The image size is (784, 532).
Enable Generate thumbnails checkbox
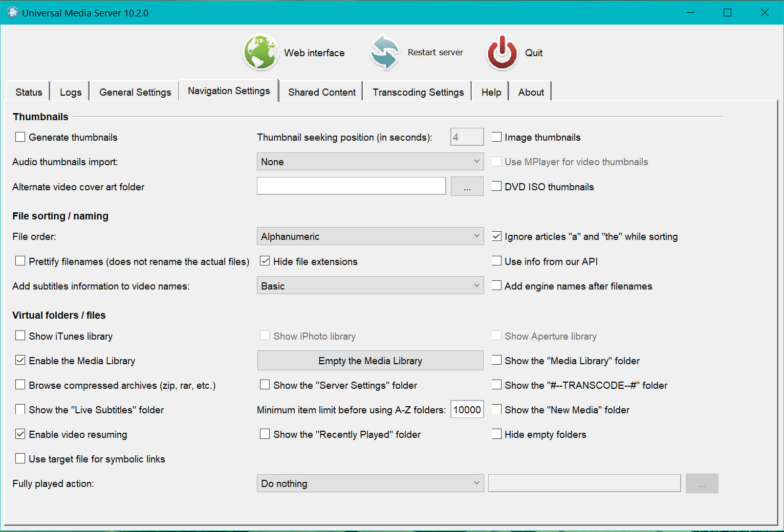coord(20,137)
